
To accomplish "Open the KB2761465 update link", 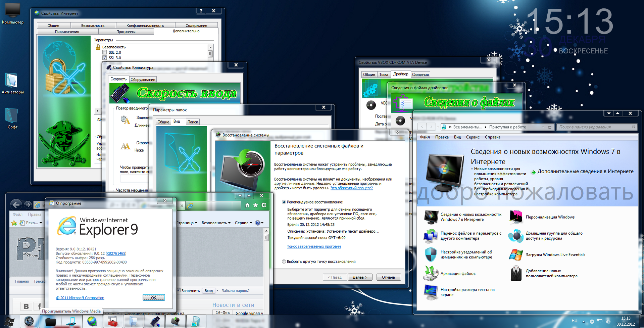I will [116, 253].
